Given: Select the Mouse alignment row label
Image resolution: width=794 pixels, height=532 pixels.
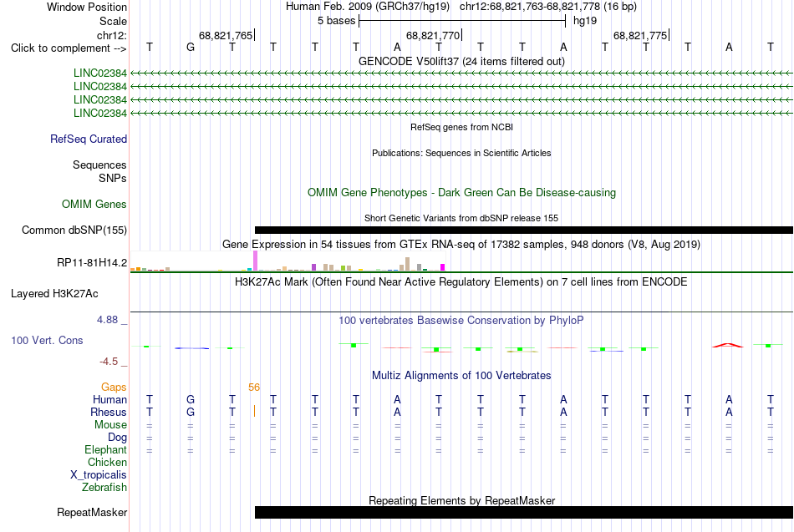Looking at the screenshot, I should click(110, 425).
